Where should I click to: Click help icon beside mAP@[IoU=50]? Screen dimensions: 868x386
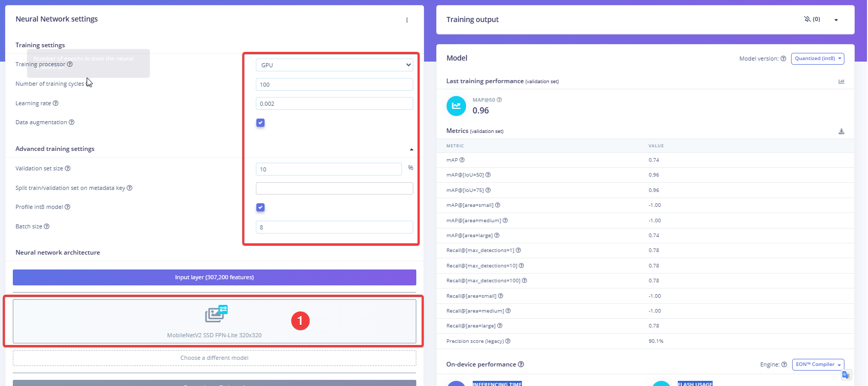[488, 175]
